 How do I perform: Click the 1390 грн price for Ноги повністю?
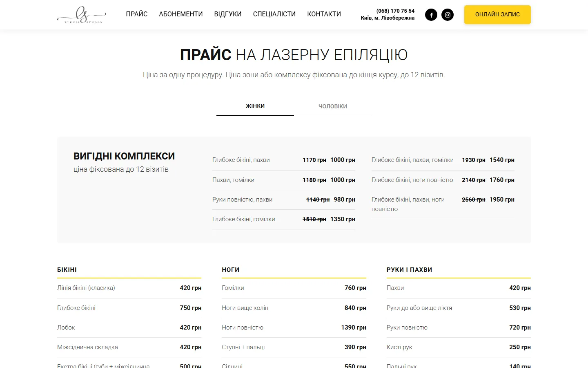(x=354, y=328)
